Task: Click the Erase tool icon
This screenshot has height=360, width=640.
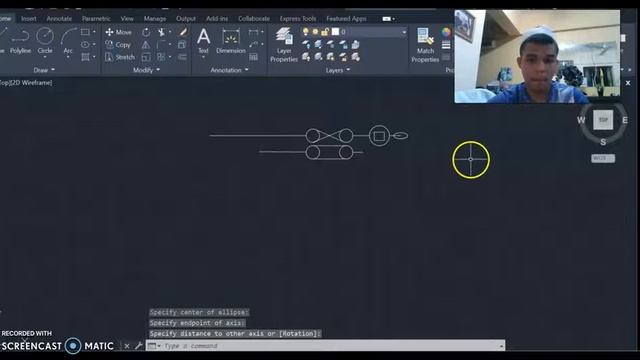Action: click(182, 32)
